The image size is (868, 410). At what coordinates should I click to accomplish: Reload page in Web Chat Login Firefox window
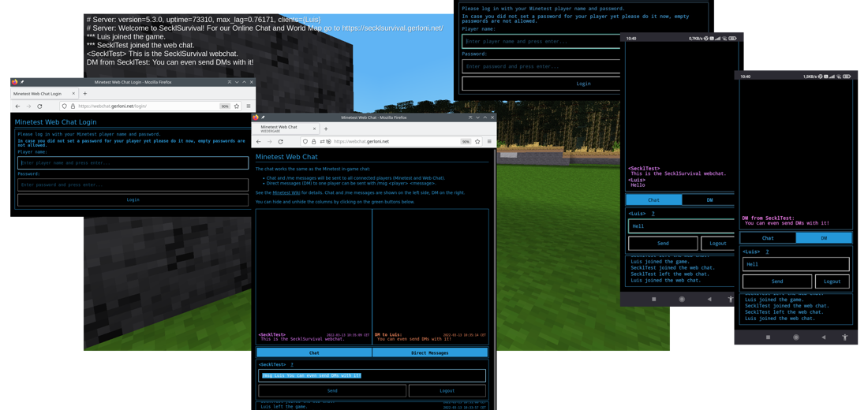coord(40,106)
